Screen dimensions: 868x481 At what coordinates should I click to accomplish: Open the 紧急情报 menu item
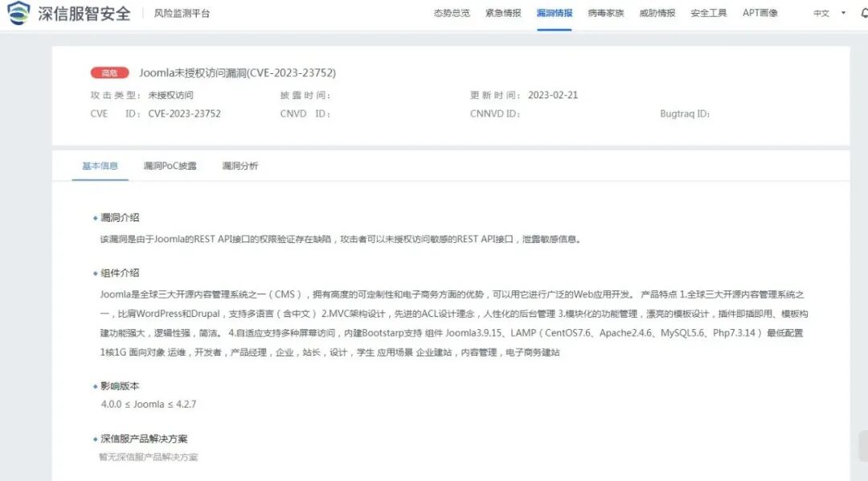point(503,13)
